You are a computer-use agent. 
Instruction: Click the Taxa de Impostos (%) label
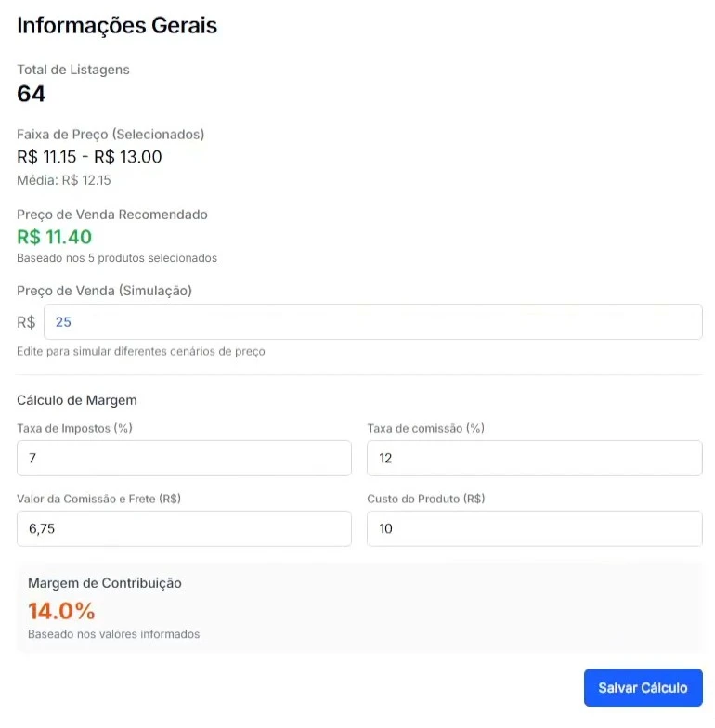click(74, 428)
